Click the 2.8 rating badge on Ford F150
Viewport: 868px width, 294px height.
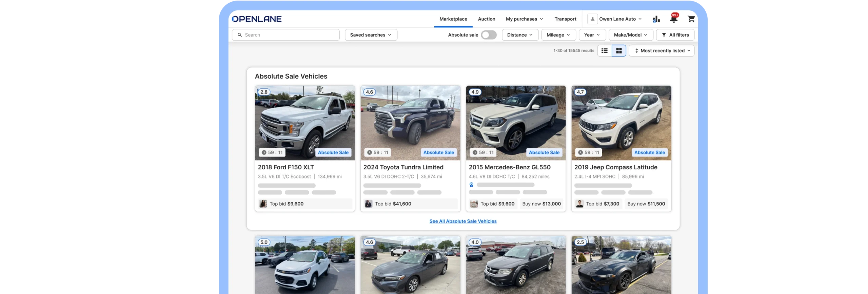click(x=264, y=92)
